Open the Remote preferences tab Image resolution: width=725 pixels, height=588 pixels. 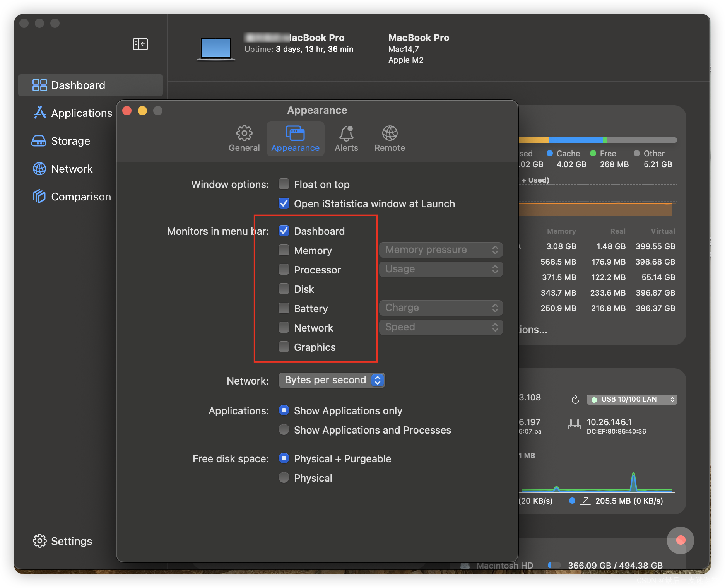point(390,138)
